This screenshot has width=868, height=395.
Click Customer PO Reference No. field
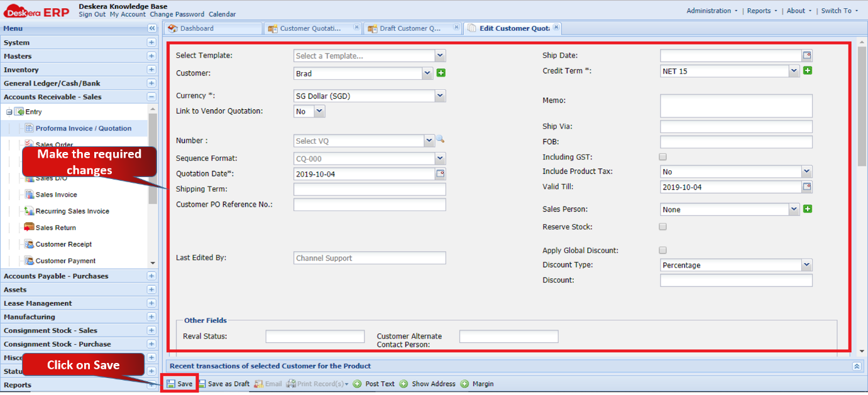370,204
